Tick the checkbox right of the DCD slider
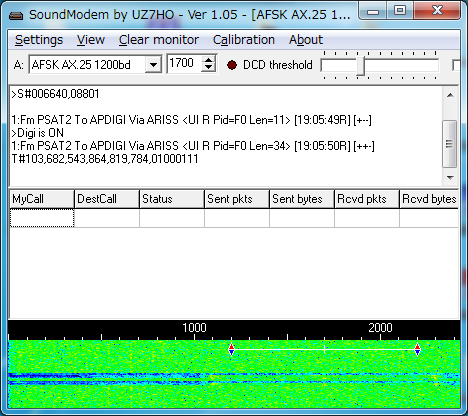The width and height of the screenshot is (468, 416). [x=456, y=65]
